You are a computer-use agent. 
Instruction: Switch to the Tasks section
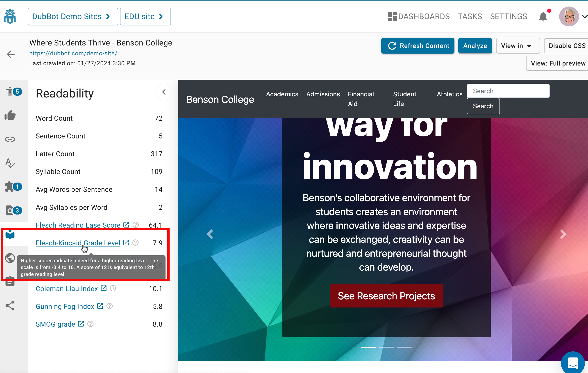click(470, 16)
